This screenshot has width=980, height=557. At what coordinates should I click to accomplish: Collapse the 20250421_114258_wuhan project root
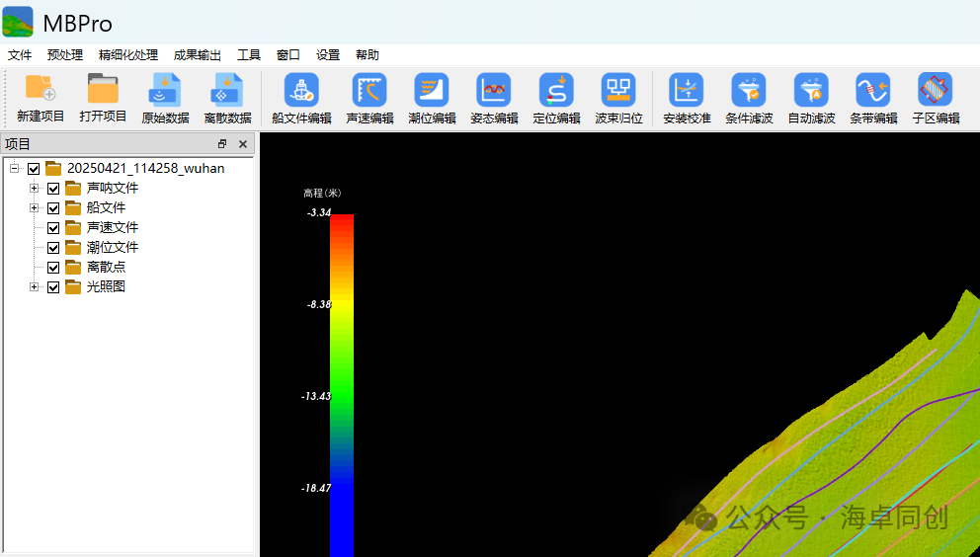(15, 169)
